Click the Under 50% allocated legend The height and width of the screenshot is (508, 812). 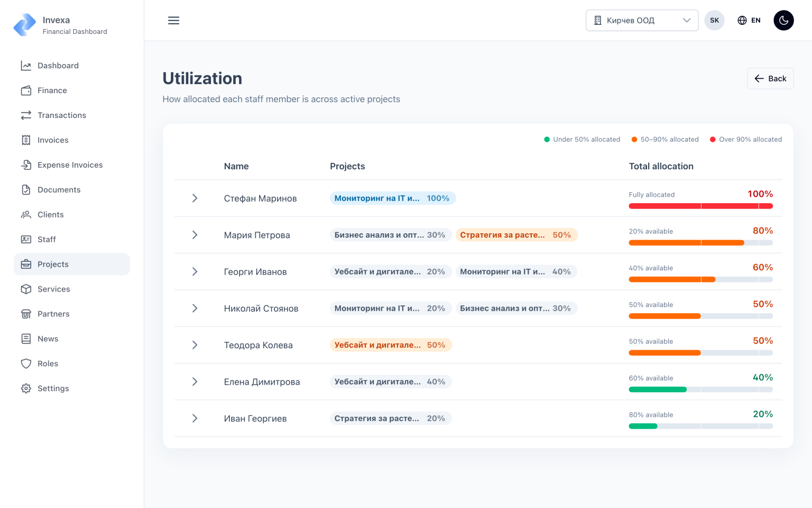582,140
